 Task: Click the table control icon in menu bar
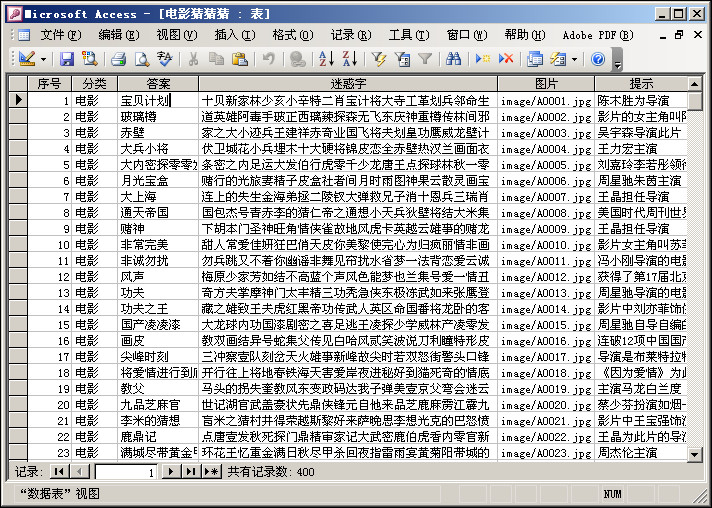click(x=24, y=35)
